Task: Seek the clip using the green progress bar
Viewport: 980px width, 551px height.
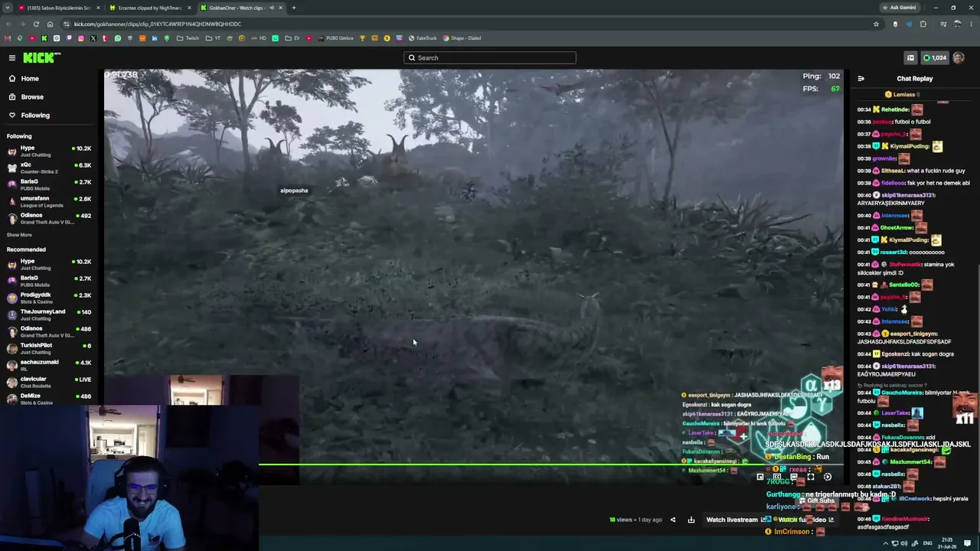Action: coord(550,464)
